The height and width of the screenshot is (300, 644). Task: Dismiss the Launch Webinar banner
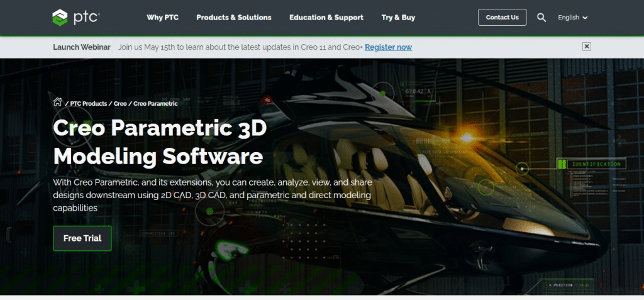coord(586,47)
